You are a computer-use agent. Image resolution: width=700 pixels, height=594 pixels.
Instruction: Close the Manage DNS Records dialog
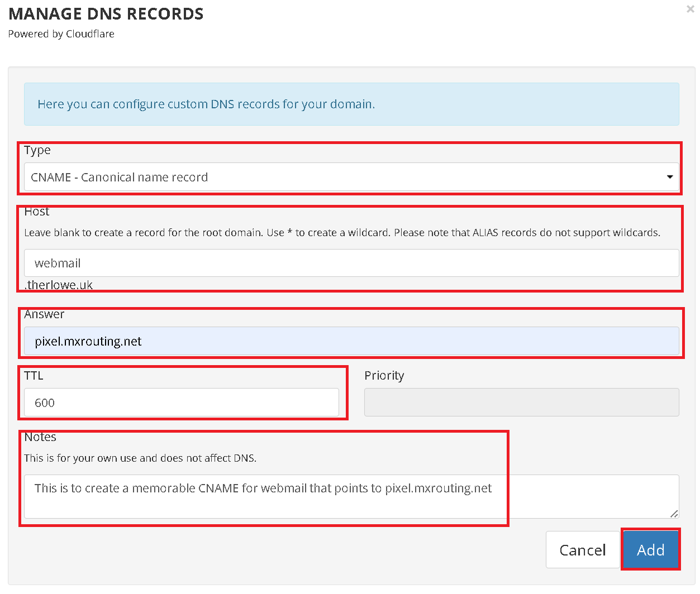[x=690, y=9]
